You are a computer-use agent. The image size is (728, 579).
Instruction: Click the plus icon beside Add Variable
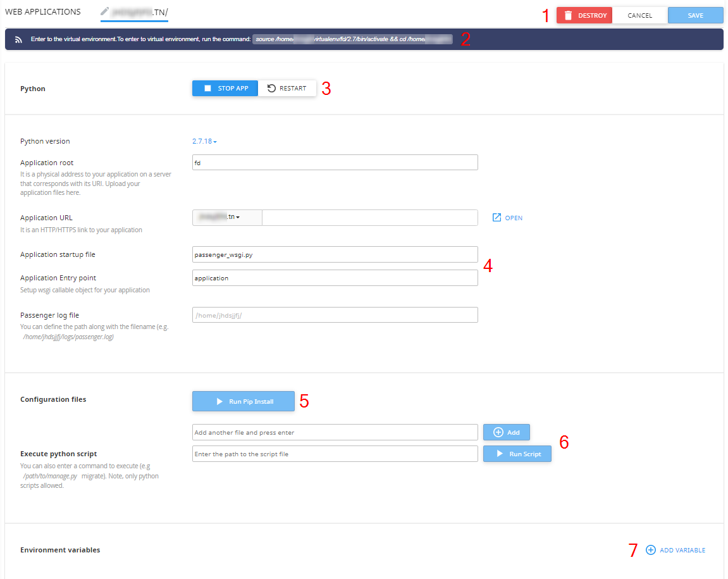[650, 550]
